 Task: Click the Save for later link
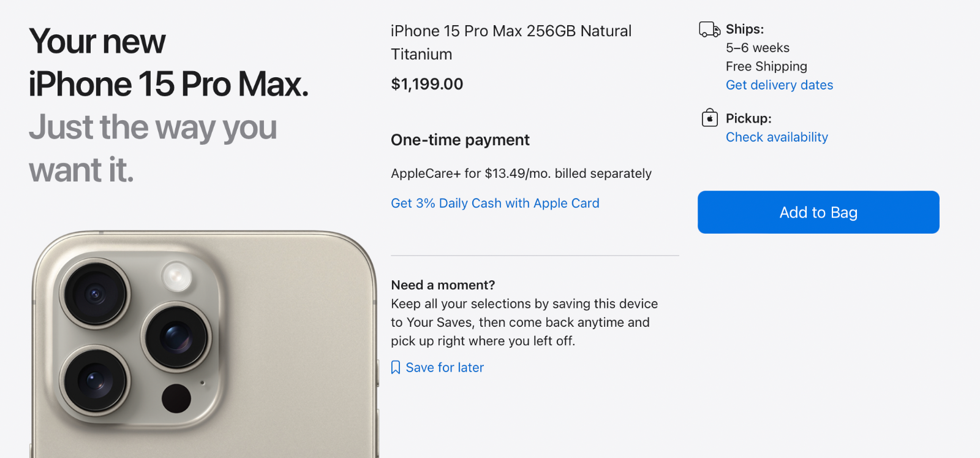click(x=445, y=367)
